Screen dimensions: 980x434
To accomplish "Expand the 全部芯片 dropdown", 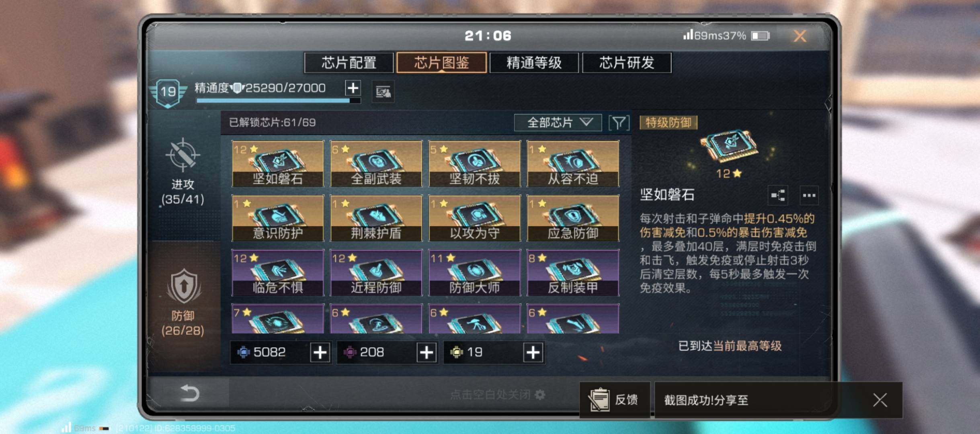I will coord(558,123).
